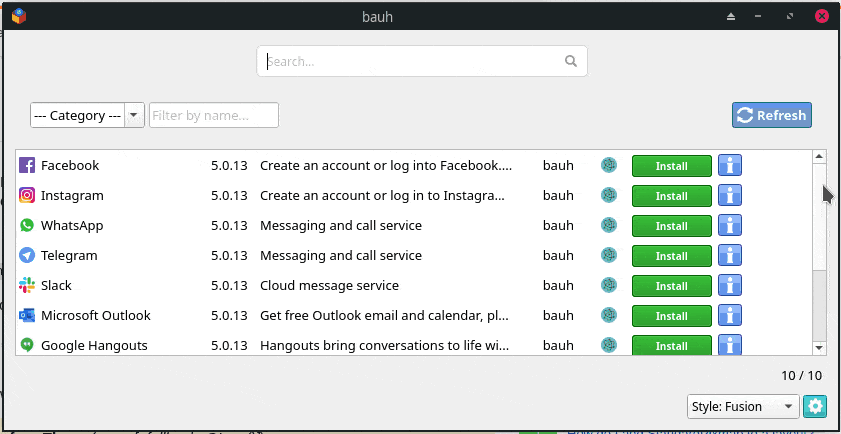Click the Filter by name field
Viewport: 841px width, 434px height.
pyautogui.click(x=214, y=115)
